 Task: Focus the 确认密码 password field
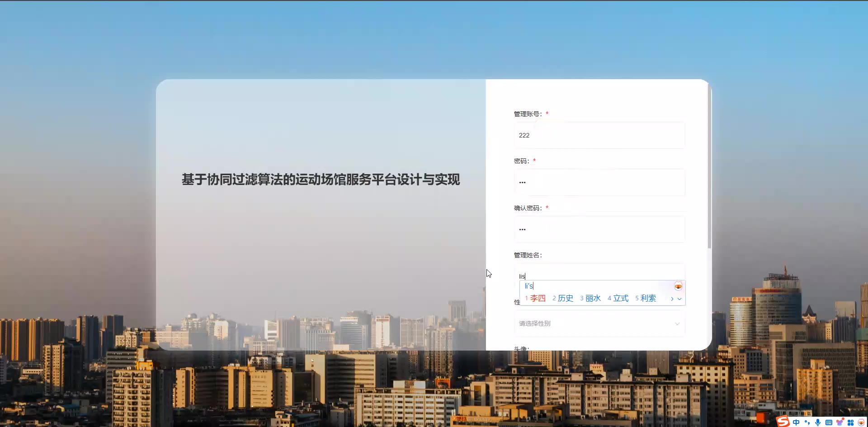click(x=599, y=229)
